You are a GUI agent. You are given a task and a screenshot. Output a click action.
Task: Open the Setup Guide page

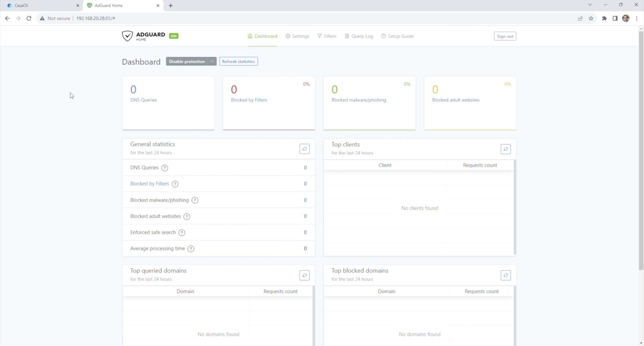click(x=397, y=36)
